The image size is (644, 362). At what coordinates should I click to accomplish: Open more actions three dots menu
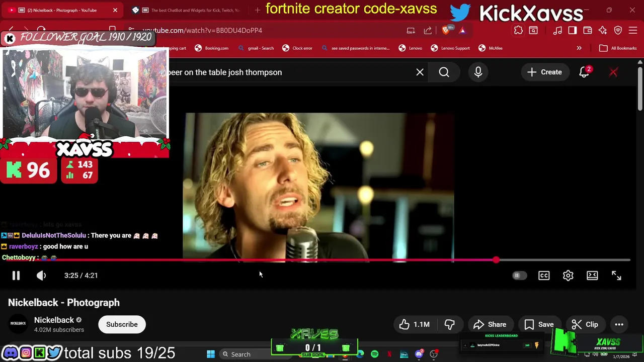(619, 324)
